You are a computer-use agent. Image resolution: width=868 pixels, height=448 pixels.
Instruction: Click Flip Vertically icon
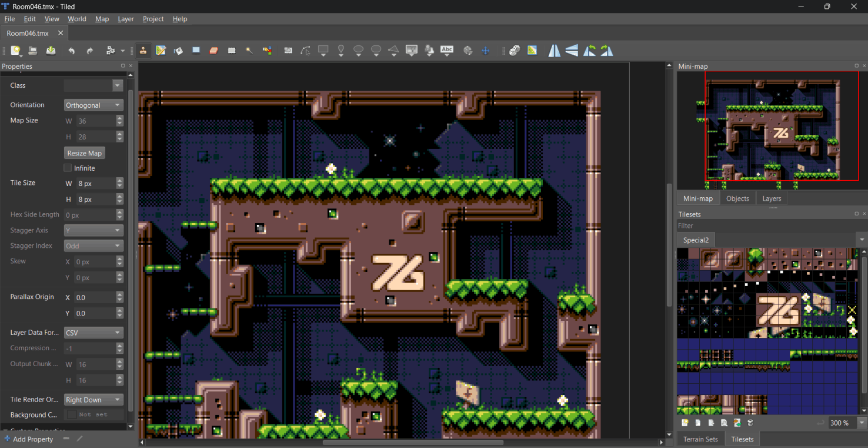click(x=572, y=51)
